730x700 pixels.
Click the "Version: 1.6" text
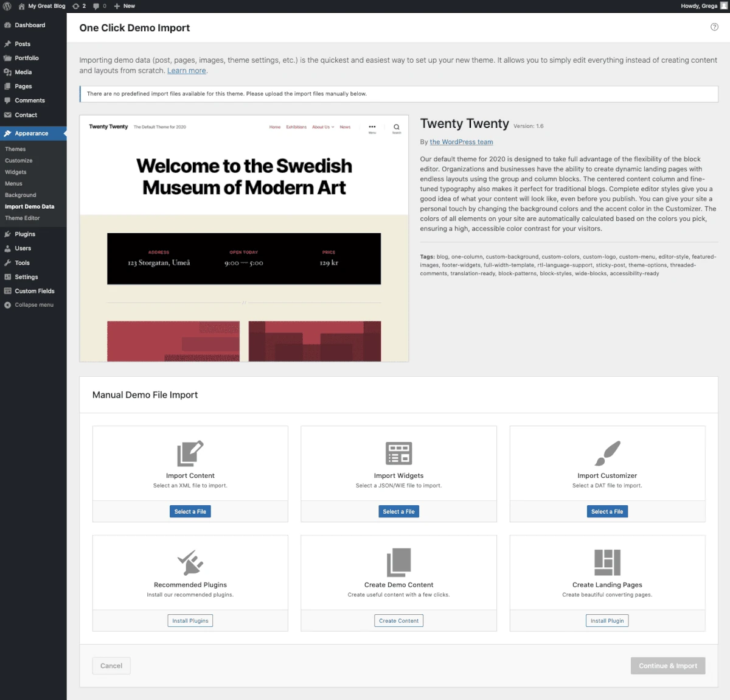529,126
